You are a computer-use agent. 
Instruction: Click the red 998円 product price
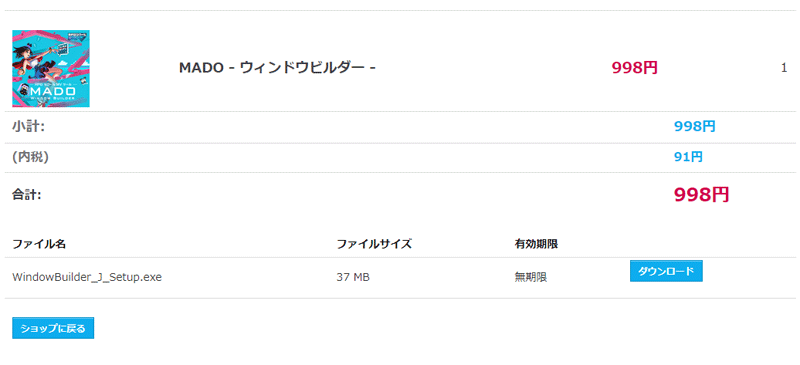635,67
